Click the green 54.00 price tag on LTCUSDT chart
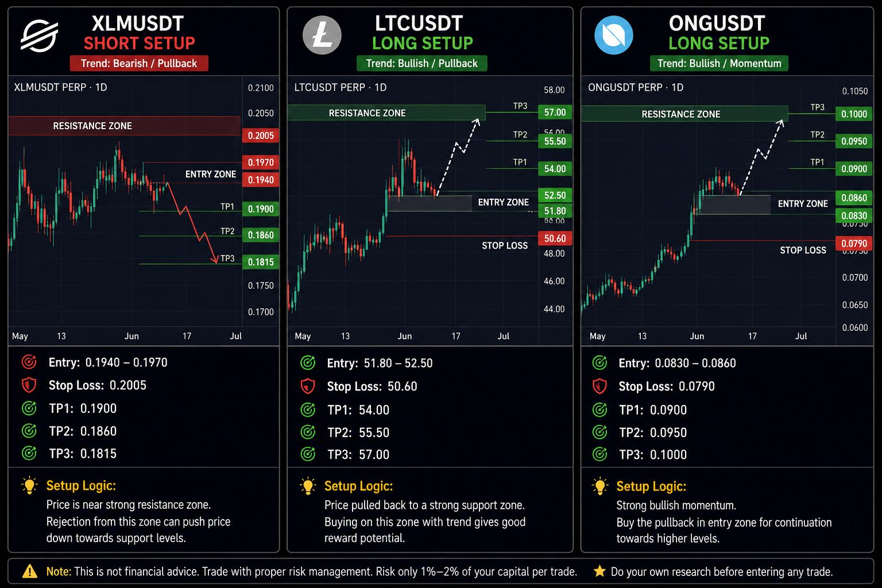This screenshot has height=588, width=882. tap(555, 168)
